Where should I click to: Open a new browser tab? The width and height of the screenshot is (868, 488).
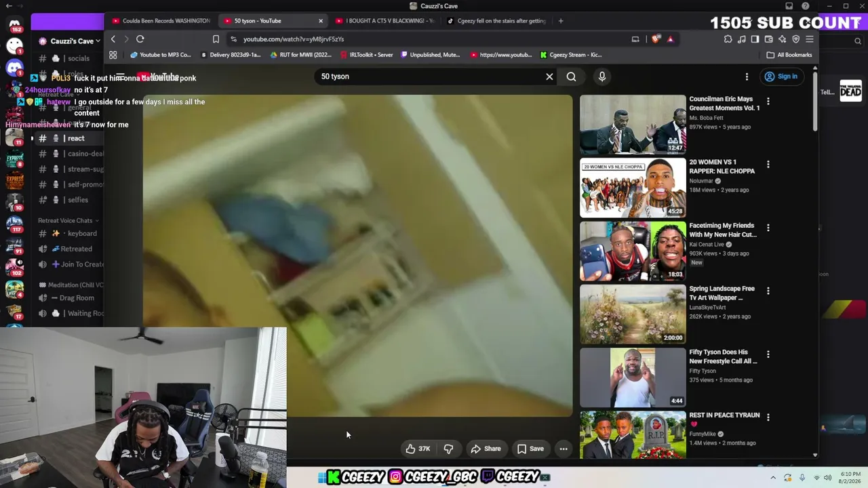coord(561,21)
